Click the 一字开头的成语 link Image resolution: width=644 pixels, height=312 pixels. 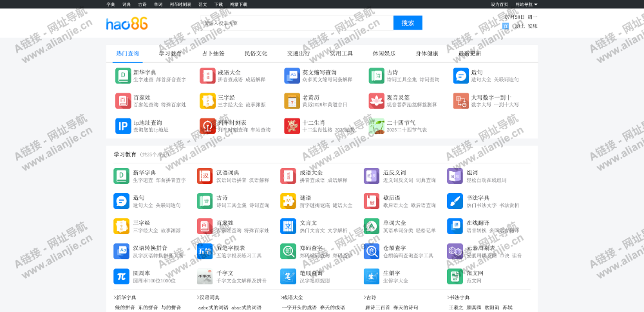pyautogui.click(x=299, y=307)
